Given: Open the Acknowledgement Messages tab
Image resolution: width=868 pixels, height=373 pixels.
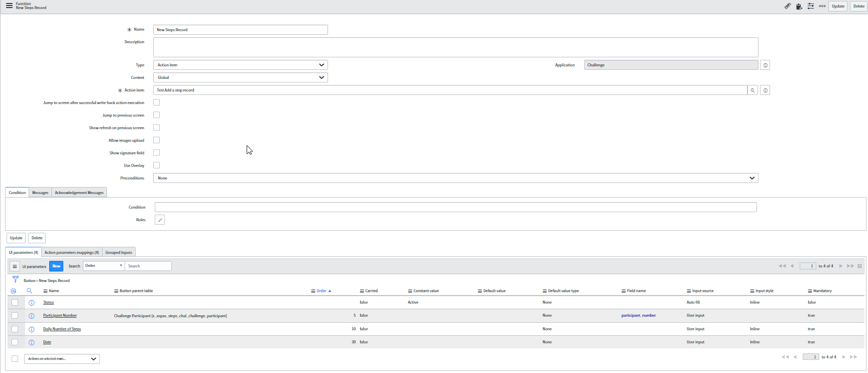Looking at the screenshot, I should coord(79,193).
